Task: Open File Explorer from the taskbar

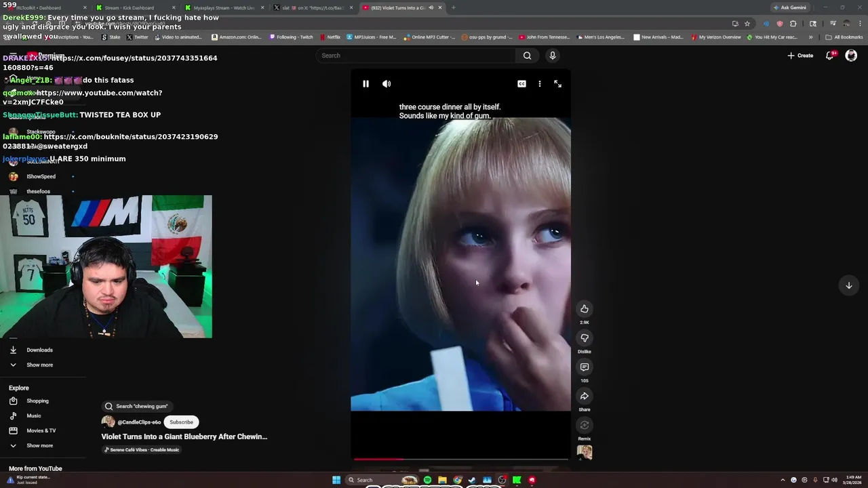Action: click(x=442, y=480)
